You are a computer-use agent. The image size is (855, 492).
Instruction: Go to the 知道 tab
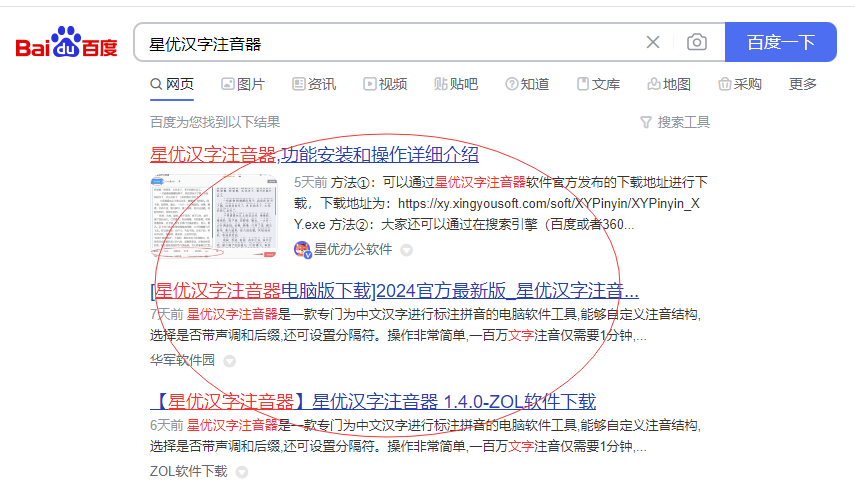527,84
